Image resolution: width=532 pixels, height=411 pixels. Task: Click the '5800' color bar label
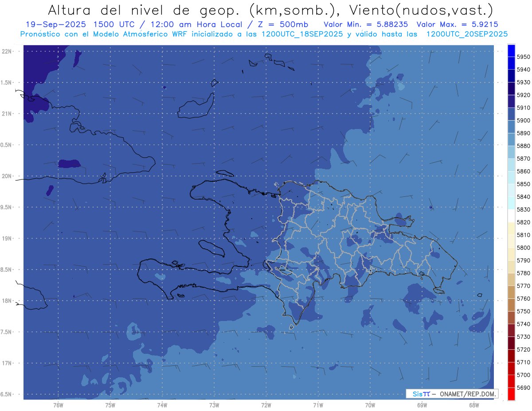click(x=524, y=248)
